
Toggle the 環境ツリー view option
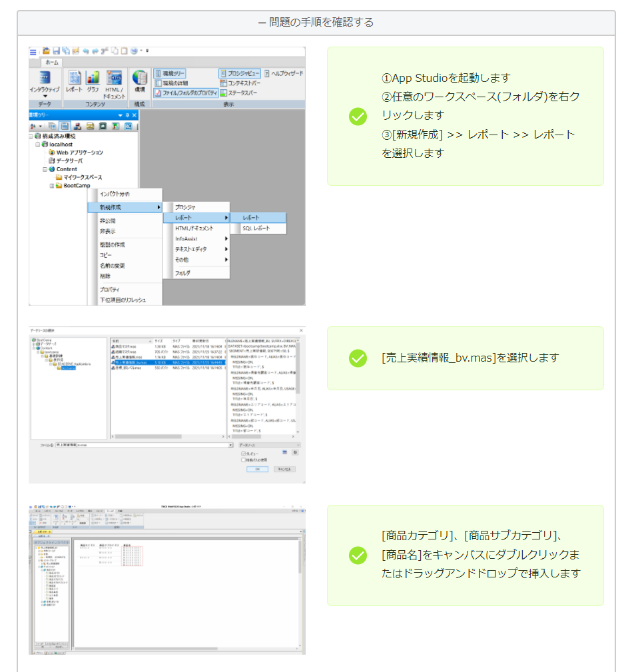pyautogui.click(x=170, y=73)
